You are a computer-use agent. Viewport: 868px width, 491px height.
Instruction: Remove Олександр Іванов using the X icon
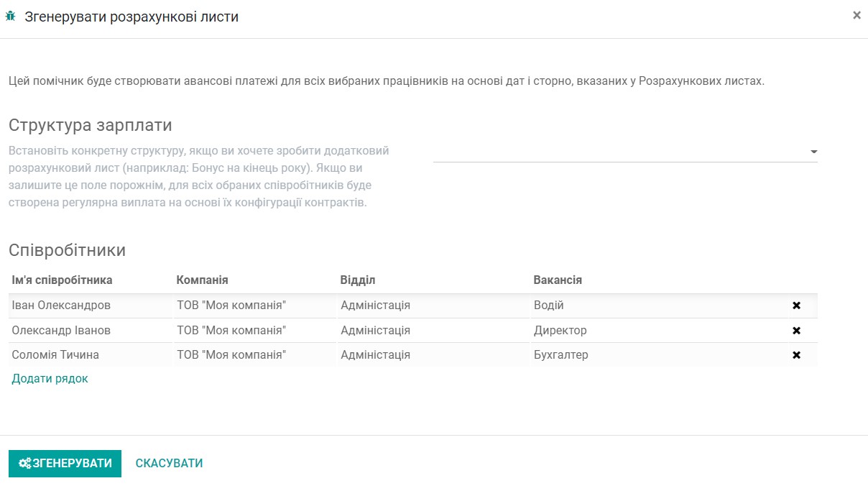coord(796,330)
